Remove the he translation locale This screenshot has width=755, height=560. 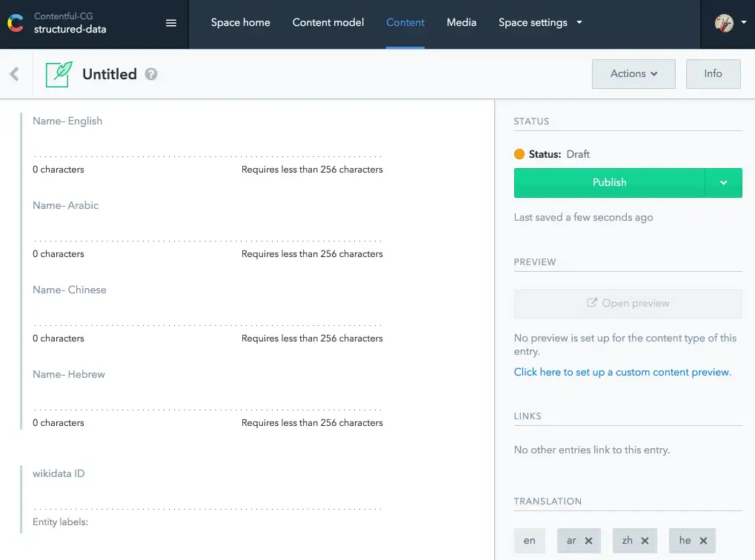[703, 541]
